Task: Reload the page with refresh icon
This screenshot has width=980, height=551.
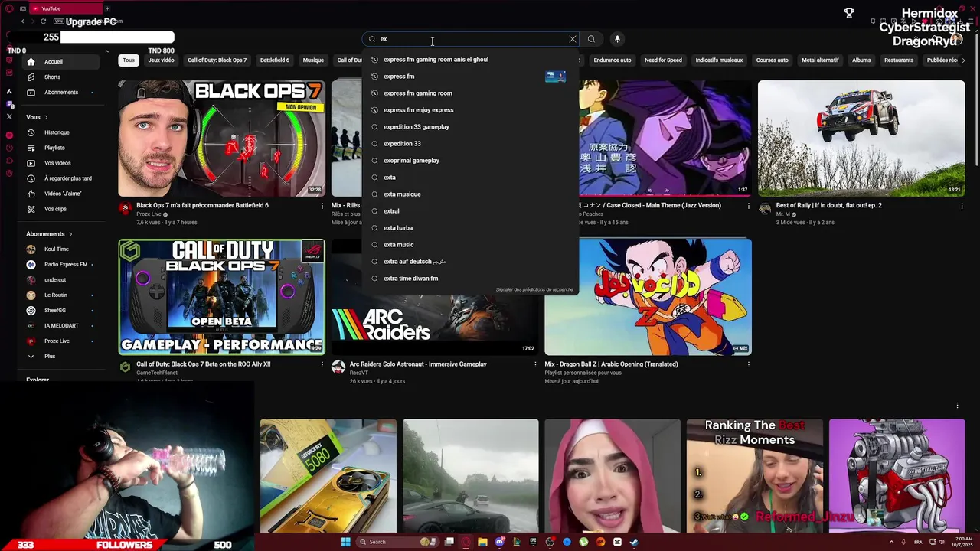Action: pyautogui.click(x=43, y=21)
